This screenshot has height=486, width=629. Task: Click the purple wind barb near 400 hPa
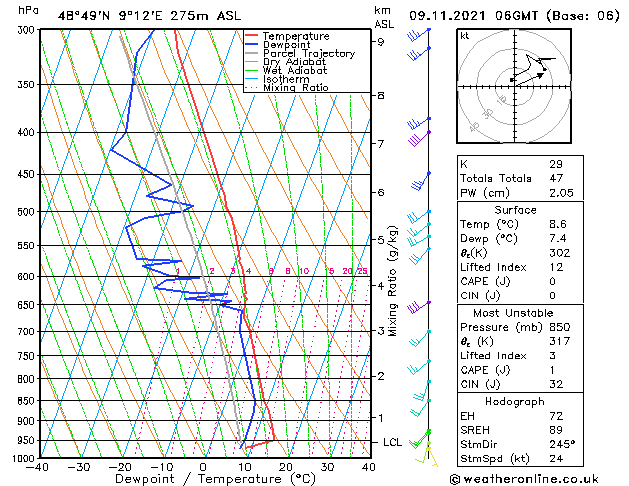pyautogui.click(x=419, y=139)
